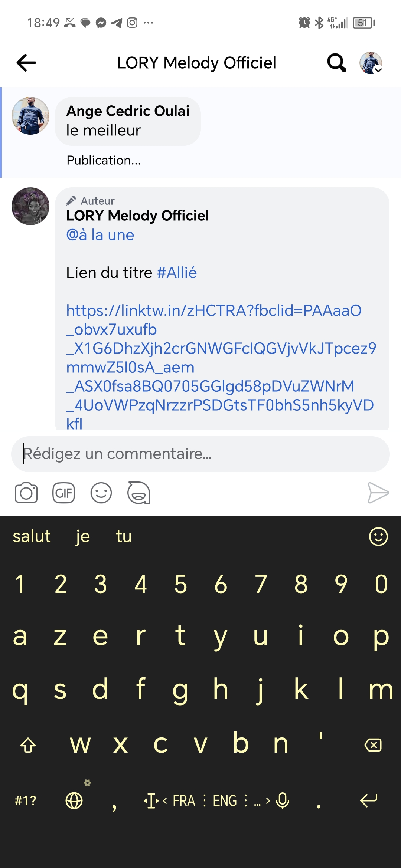Viewport: 401px width, 868px height.
Task: Tap the FRA ENG language spacebar
Action: click(x=204, y=800)
